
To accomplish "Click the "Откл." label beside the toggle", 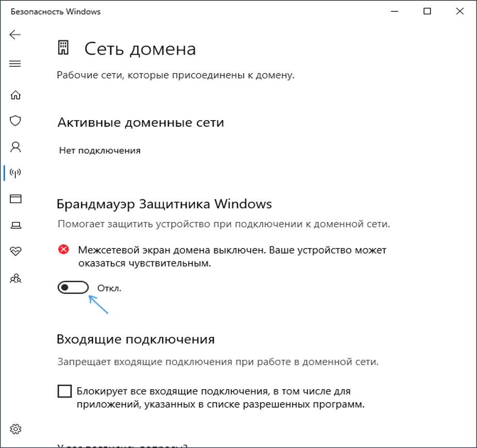I will 109,288.
